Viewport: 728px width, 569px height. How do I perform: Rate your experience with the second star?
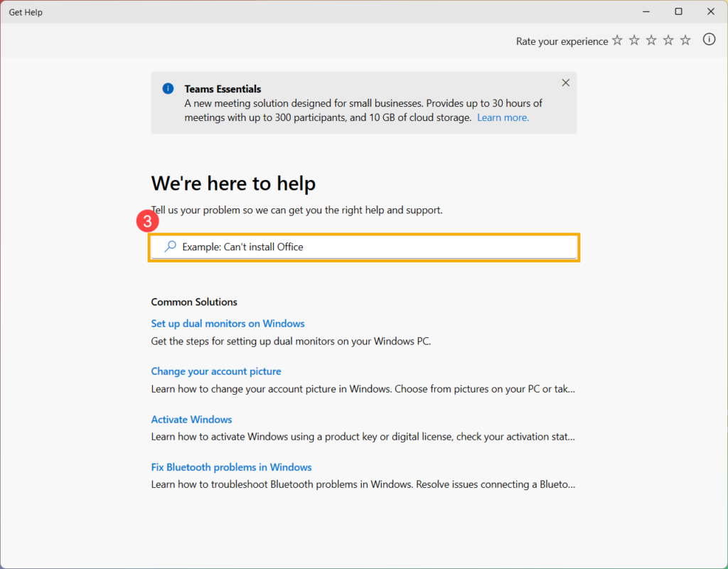633,41
